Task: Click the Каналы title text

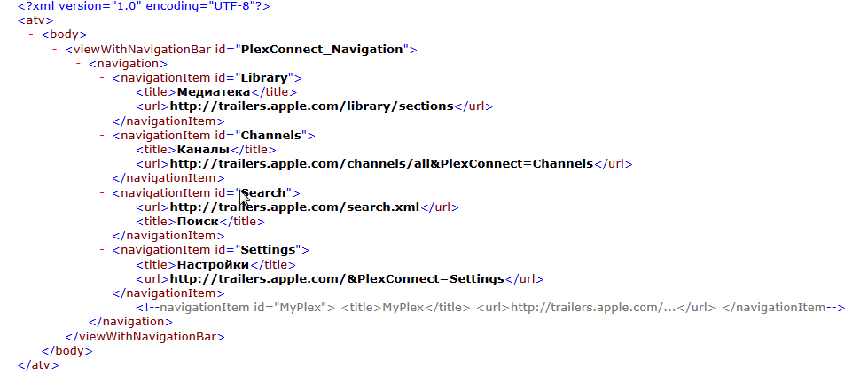Action: pos(203,150)
